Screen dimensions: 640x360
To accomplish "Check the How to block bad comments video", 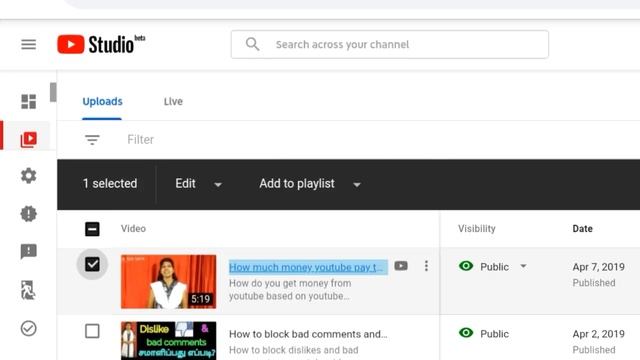I will pyautogui.click(x=92, y=331).
